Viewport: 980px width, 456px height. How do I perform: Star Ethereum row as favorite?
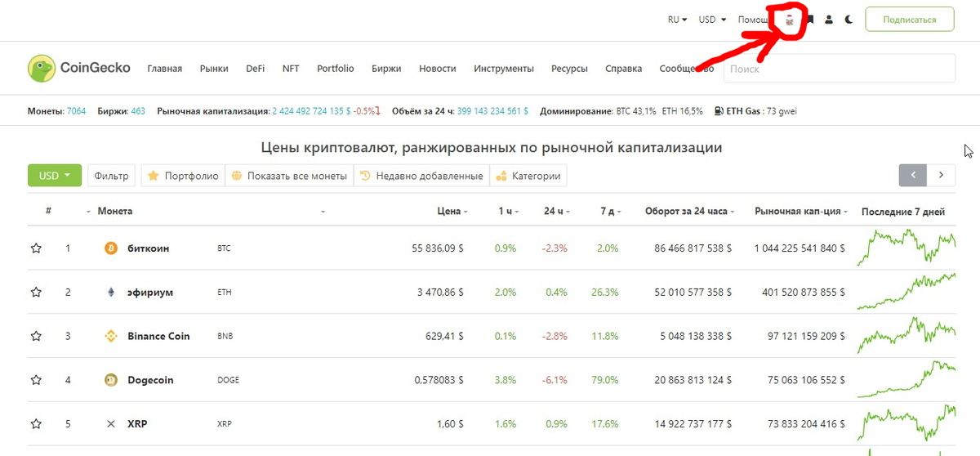coord(36,293)
